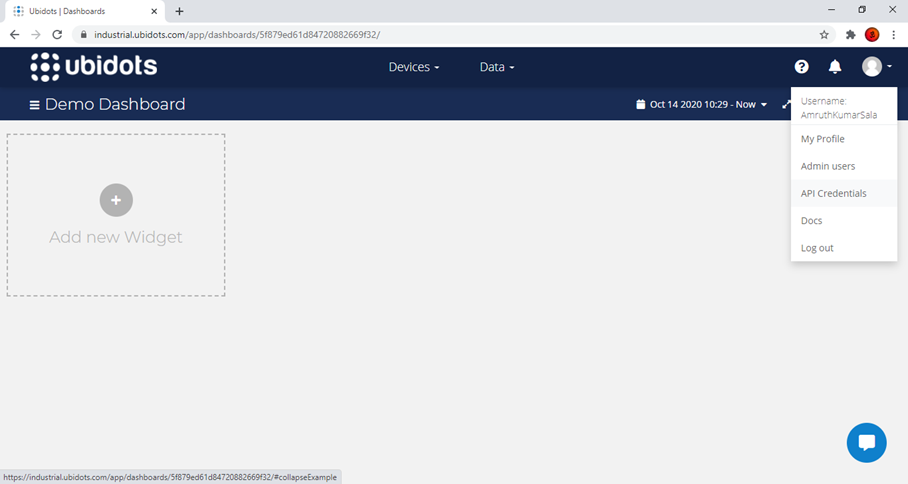Viewport: 908px width, 484px height.
Task: Expand the Devices dropdown menu
Action: (x=413, y=67)
